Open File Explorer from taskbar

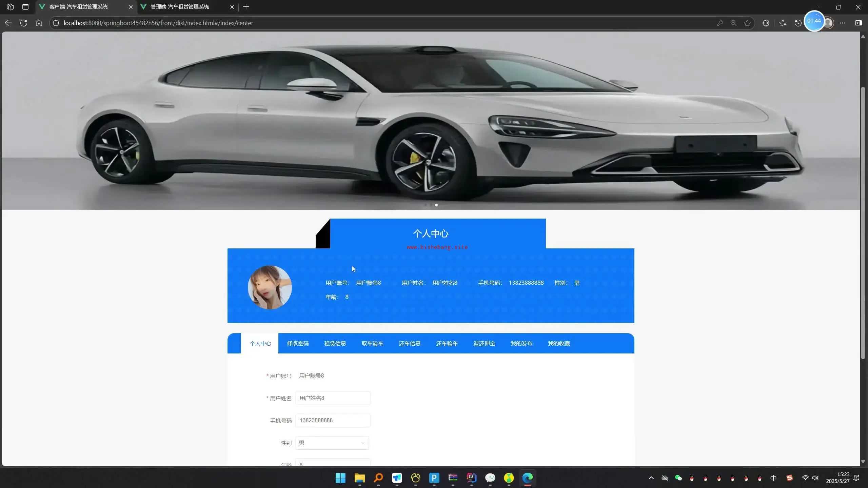tap(359, 478)
